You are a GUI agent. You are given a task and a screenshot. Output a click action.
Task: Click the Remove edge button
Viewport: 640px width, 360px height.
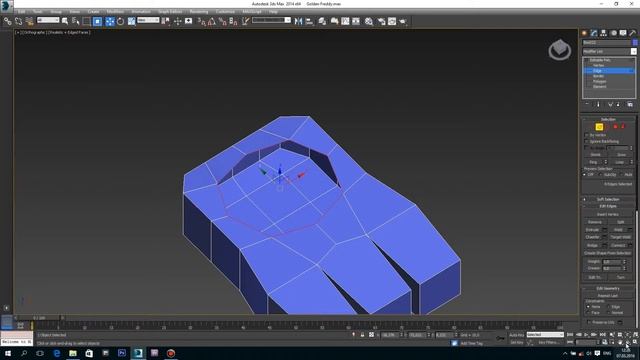pyautogui.click(x=595, y=222)
